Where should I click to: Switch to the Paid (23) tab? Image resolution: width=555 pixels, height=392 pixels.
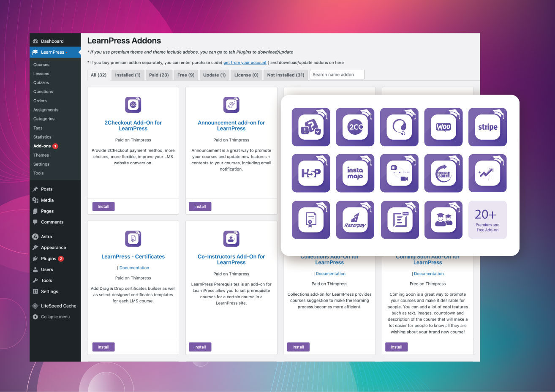(159, 74)
